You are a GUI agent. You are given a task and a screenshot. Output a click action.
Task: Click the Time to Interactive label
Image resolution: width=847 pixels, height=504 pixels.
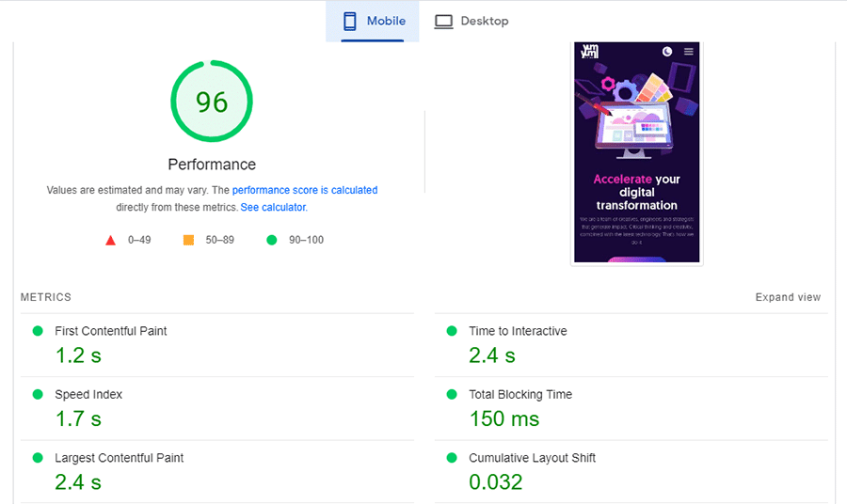[x=518, y=331]
